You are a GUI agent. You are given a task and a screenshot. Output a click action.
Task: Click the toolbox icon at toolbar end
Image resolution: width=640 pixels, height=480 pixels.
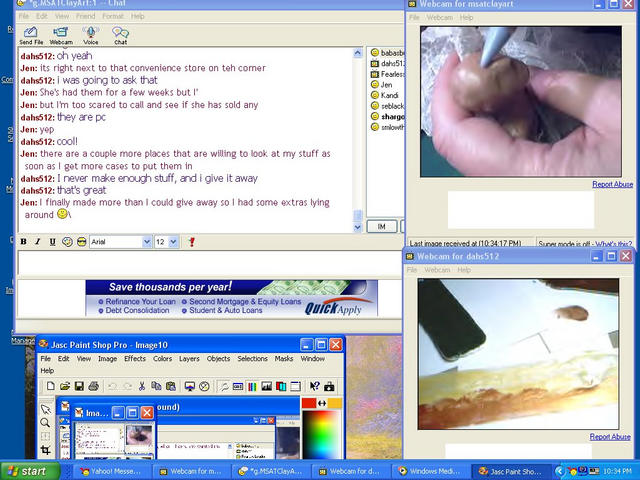click(x=329, y=386)
